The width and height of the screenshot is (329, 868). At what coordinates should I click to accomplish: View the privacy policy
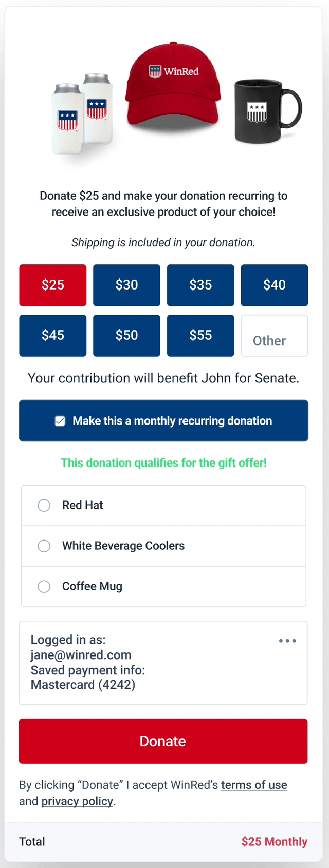coord(77,801)
